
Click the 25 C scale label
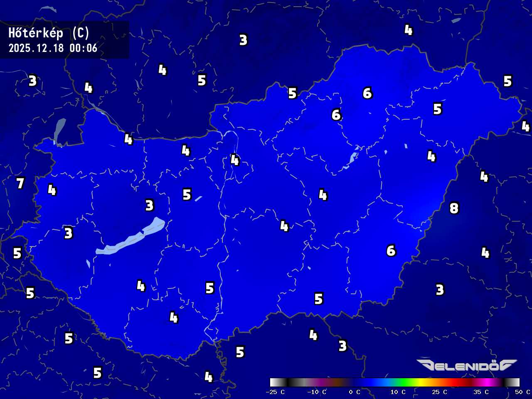pyautogui.click(x=439, y=392)
